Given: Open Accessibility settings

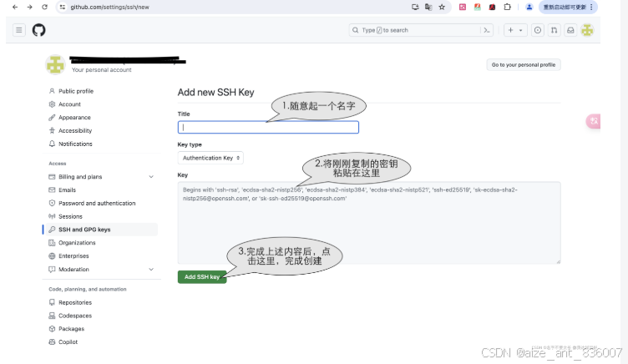Looking at the screenshot, I should [x=75, y=130].
